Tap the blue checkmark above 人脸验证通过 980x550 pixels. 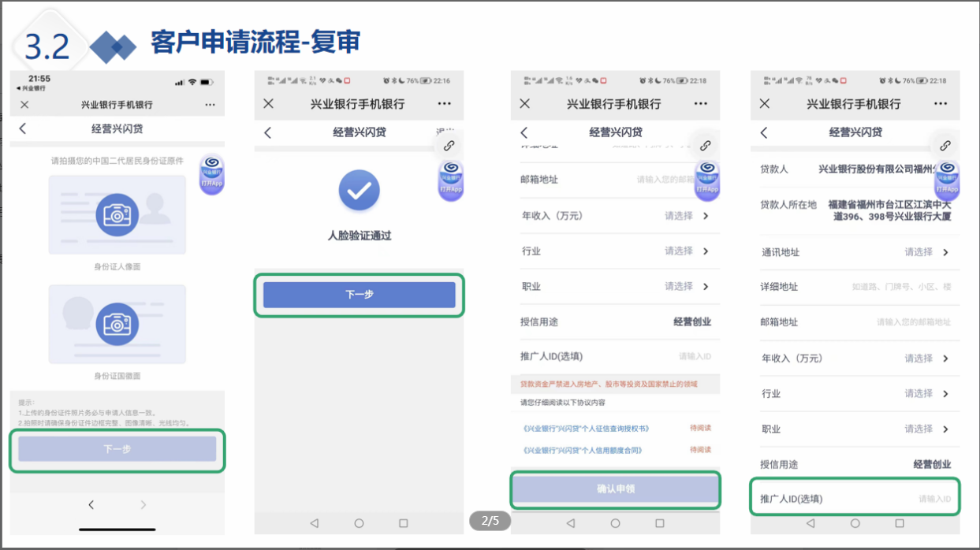359,190
